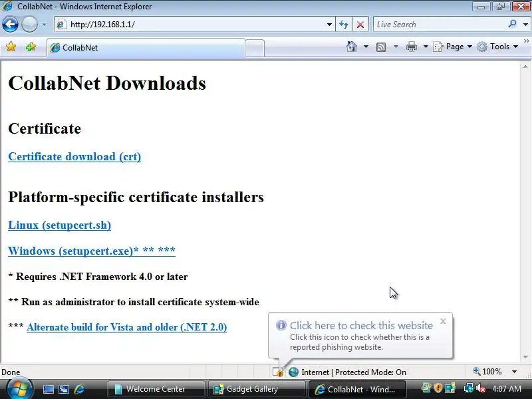Screen dimensions: 532x399
Task: Click the CollabNet Downloads heading
Action: coord(107,83)
